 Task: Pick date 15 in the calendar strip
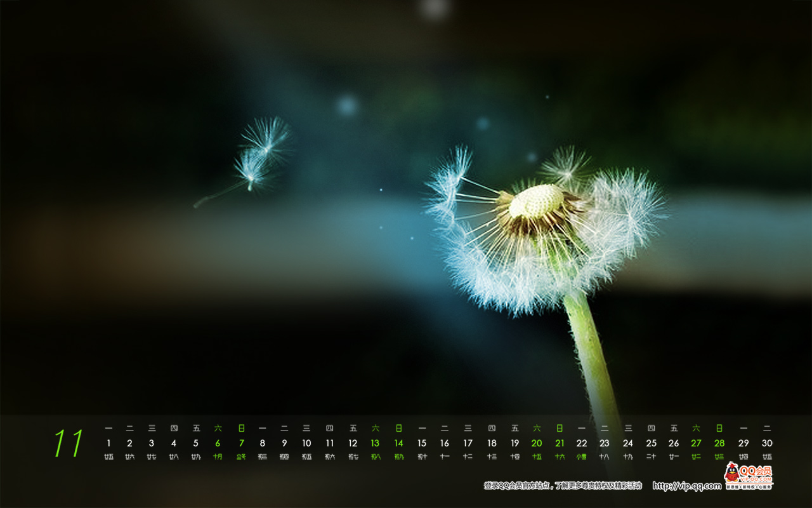pyautogui.click(x=422, y=443)
